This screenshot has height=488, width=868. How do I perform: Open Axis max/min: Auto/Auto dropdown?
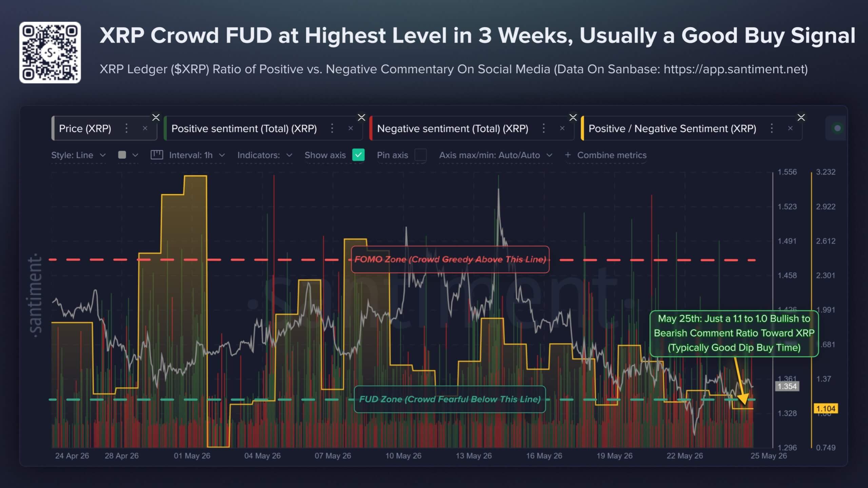tap(496, 155)
